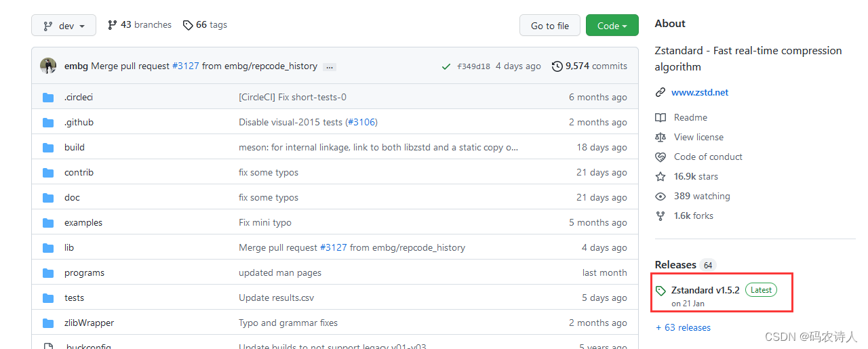The width and height of the screenshot is (868, 349).
Task: Open Code of conduct link
Action: [x=708, y=157]
